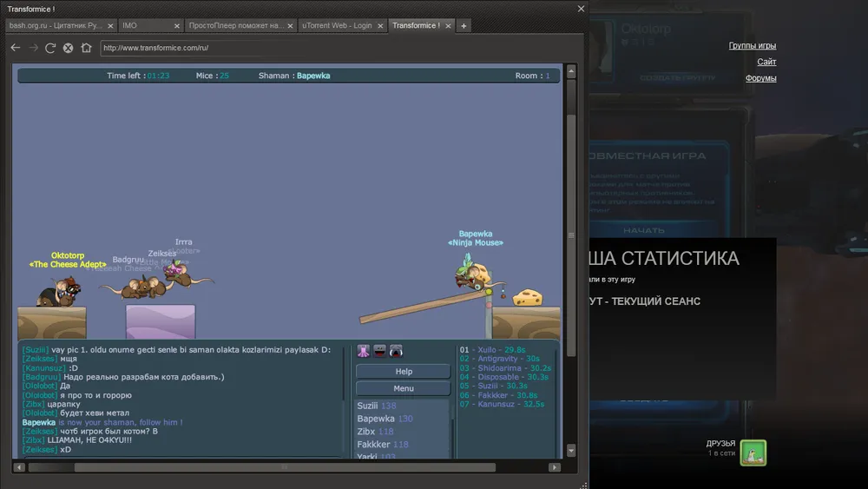
Task: Reload the Transformice page
Action: coord(50,48)
